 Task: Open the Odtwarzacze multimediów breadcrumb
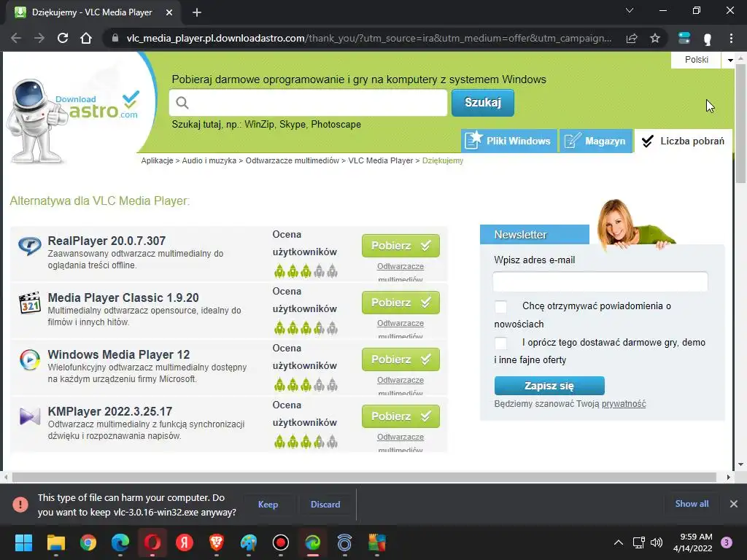[292, 160]
